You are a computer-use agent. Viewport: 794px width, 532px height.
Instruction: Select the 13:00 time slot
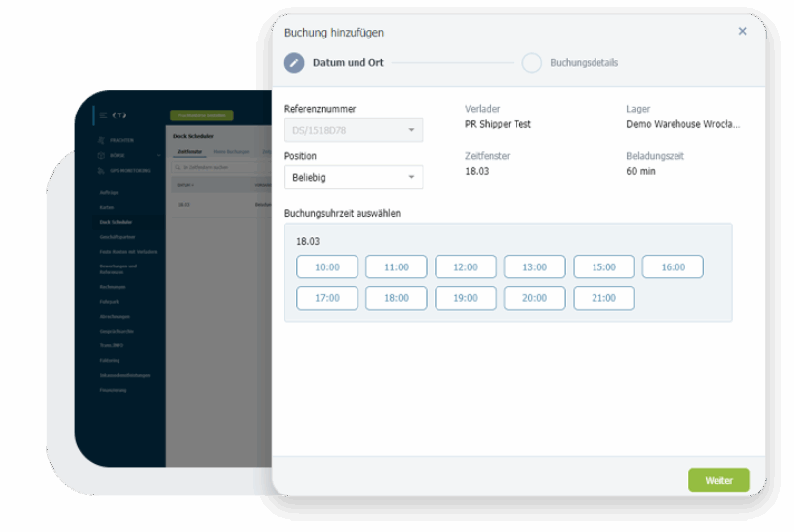(534, 267)
